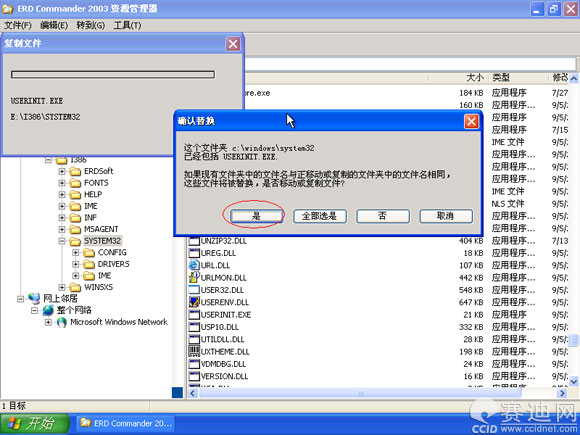The width and height of the screenshot is (580, 435).
Task: Expand the ERDSoft folder node
Action: (x=62, y=171)
